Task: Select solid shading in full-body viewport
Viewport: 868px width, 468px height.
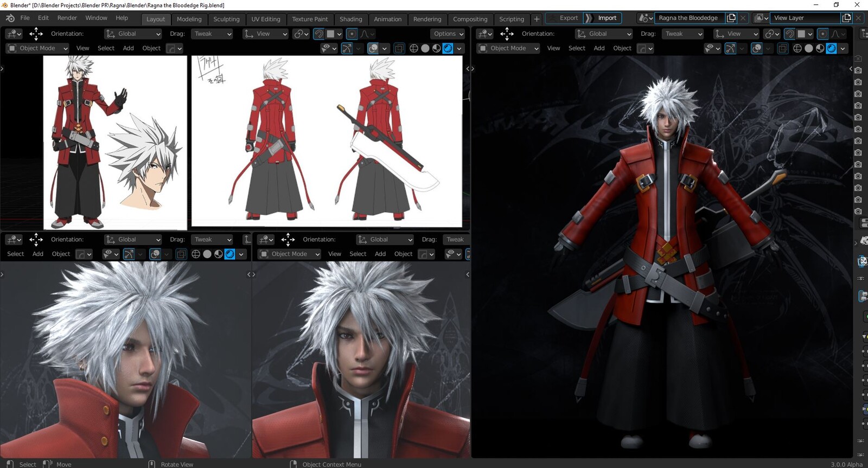Action: tap(809, 48)
